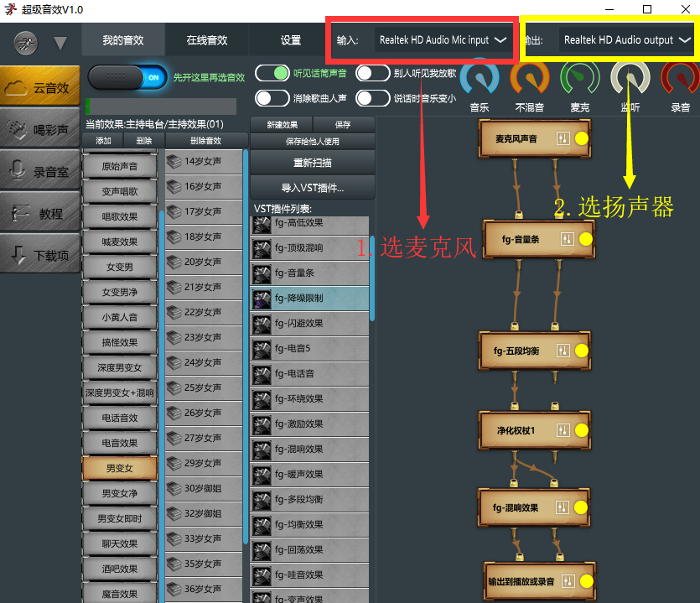Select the 变声唱歌 category
This screenshot has height=603, width=700.
coord(120,191)
